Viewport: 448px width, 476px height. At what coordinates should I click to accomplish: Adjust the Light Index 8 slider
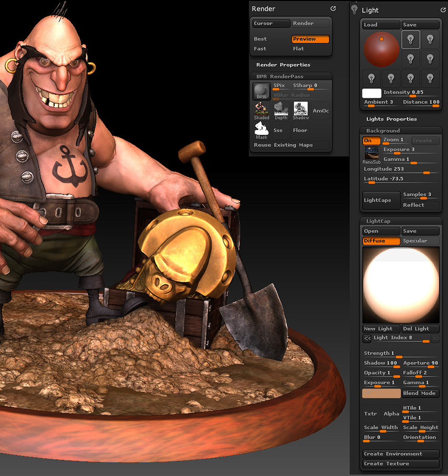click(401, 338)
